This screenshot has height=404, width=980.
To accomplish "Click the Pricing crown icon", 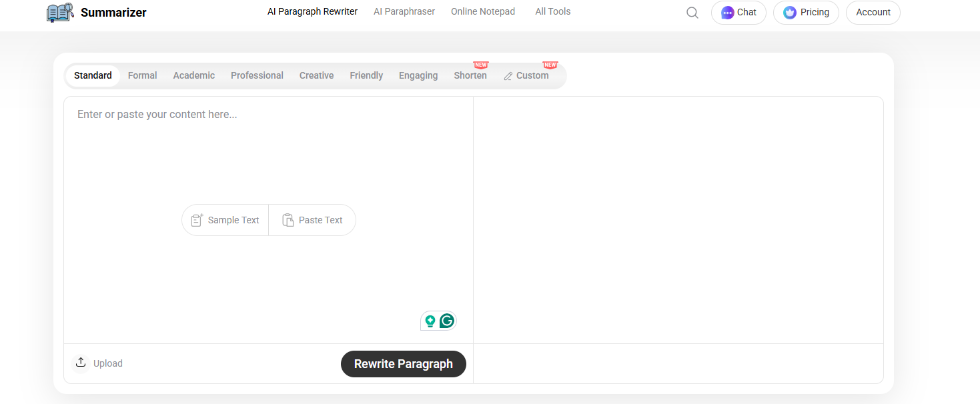I will [790, 13].
